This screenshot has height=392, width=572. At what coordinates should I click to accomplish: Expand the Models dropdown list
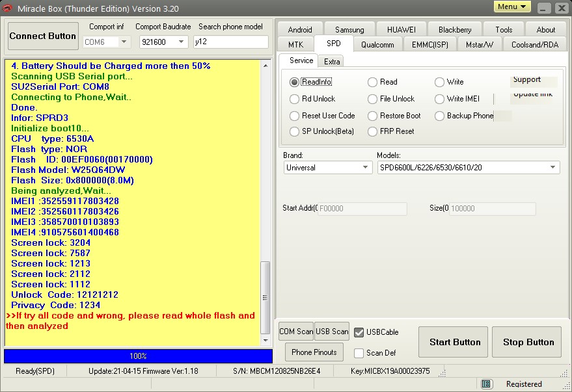553,168
